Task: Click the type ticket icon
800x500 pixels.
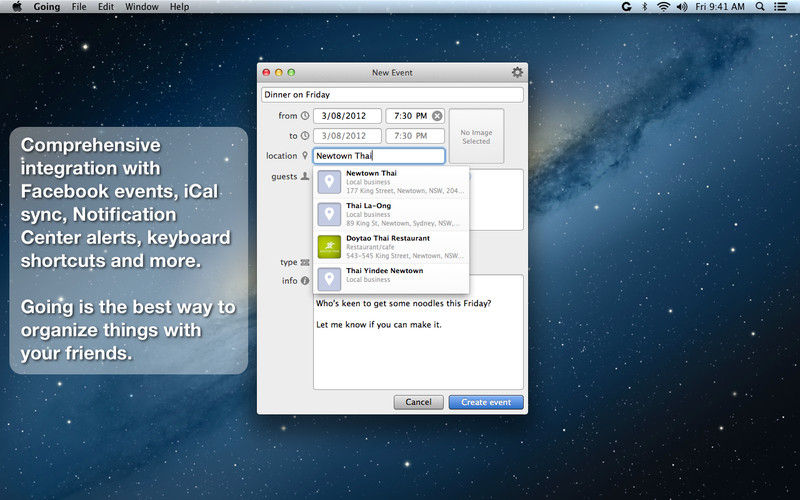Action: tap(305, 262)
